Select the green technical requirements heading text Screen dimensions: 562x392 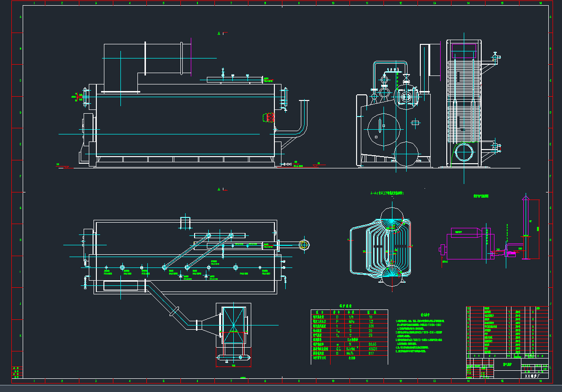pyautogui.click(x=426, y=314)
